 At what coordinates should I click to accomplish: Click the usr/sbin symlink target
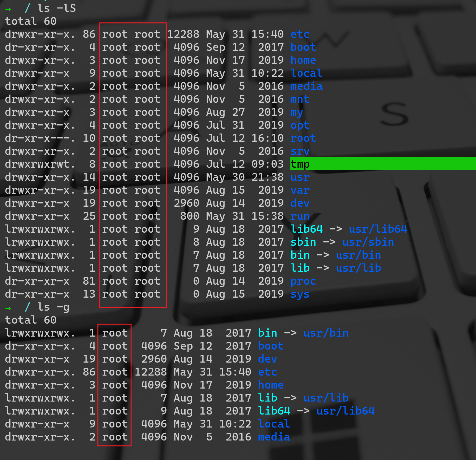368,242
